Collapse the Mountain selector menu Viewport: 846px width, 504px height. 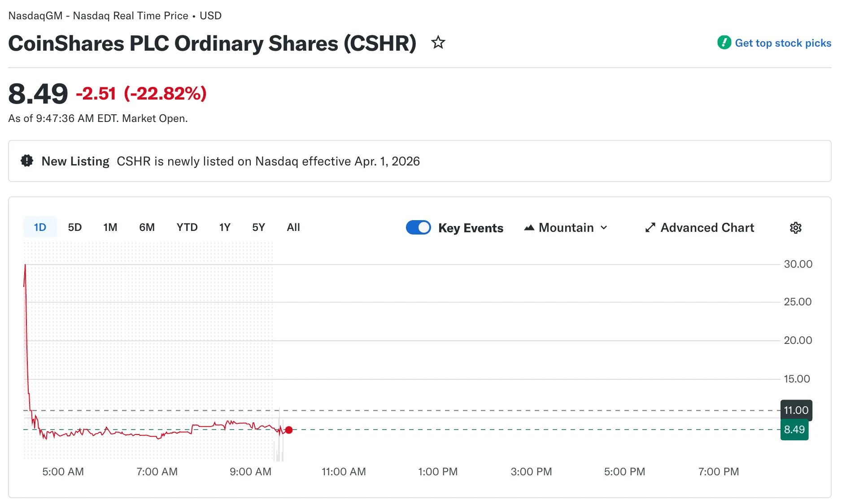603,228
